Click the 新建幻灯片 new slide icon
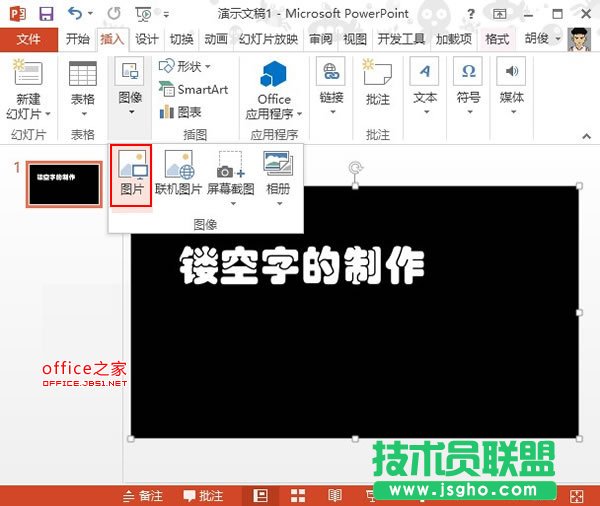 tap(28, 73)
